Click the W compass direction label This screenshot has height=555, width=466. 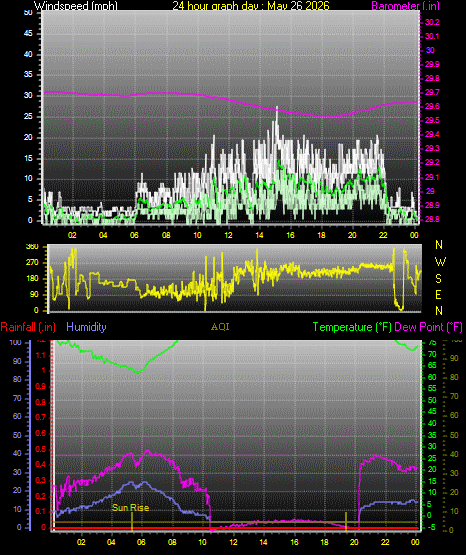tap(440, 262)
